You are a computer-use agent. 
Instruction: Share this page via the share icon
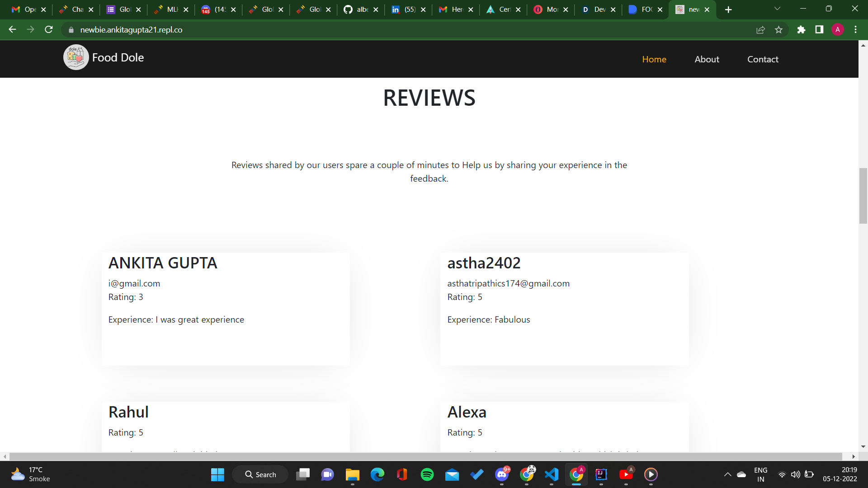(760, 30)
